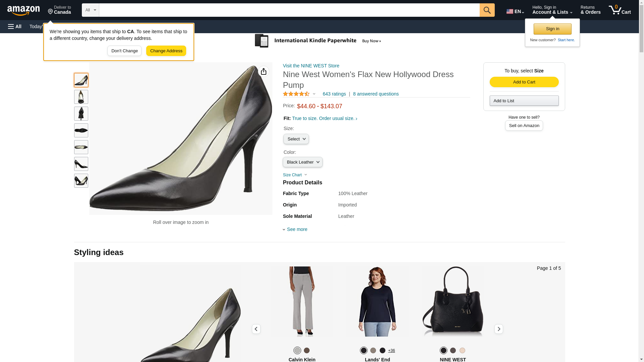Click the Add to Cart button
This screenshot has height=362, width=644.
(x=524, y=82)
